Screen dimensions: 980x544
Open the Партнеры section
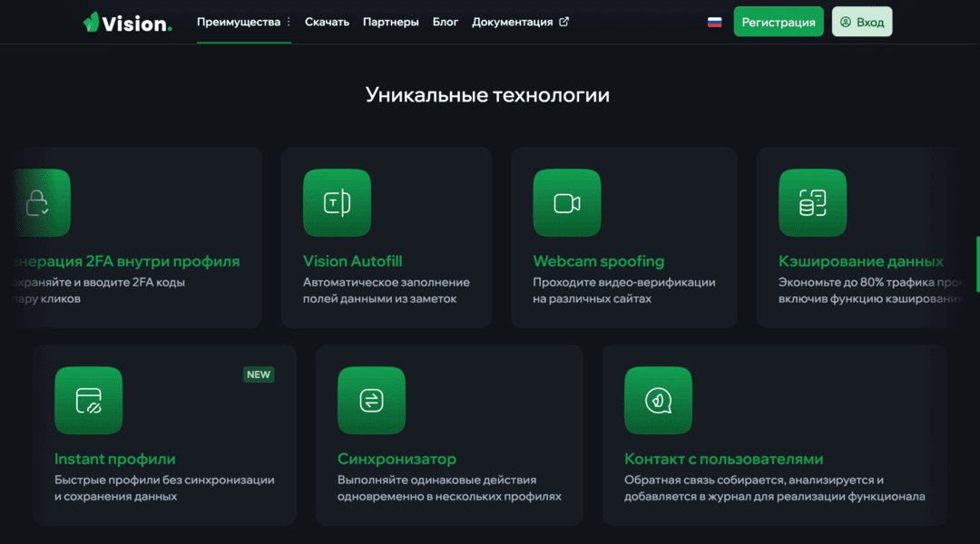tap(390, 22)
